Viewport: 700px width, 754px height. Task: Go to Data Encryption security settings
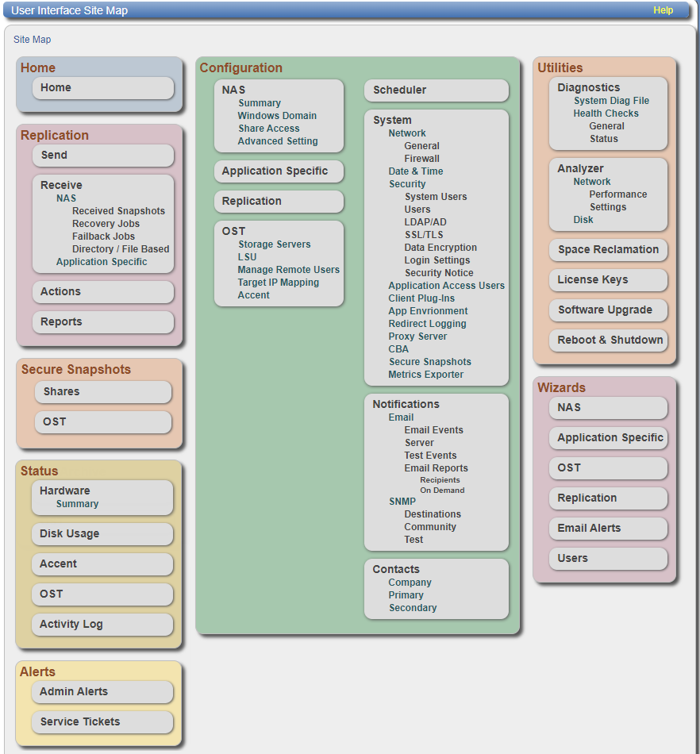440,248
